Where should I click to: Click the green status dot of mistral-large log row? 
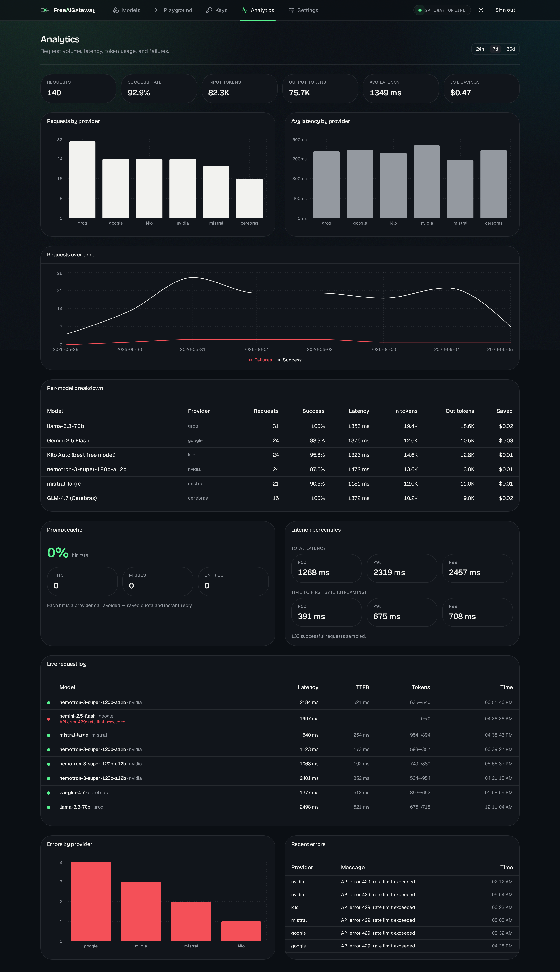click(48, 735)
